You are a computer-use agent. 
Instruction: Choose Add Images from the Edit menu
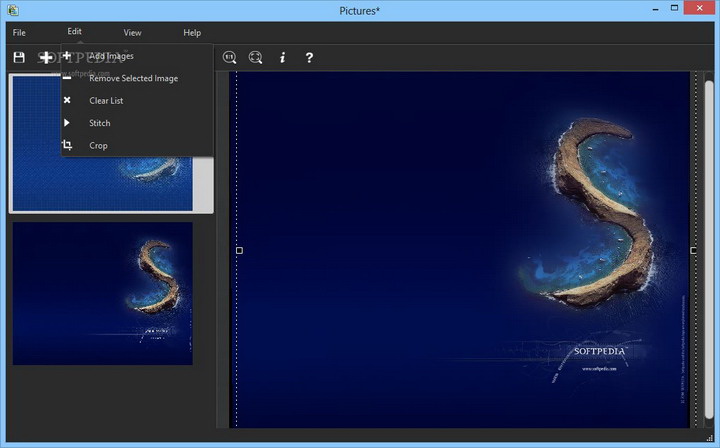[x=111, y=56]
